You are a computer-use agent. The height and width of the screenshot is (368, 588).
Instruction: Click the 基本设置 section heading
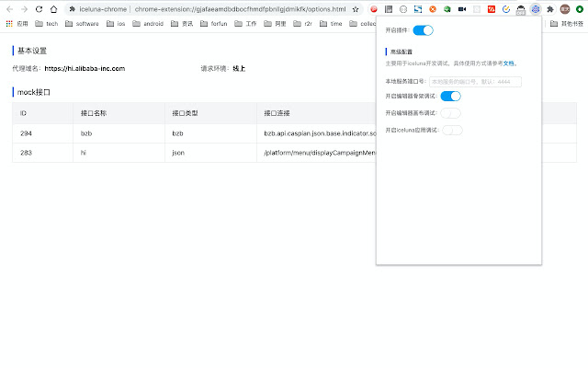tap(32, 51)
